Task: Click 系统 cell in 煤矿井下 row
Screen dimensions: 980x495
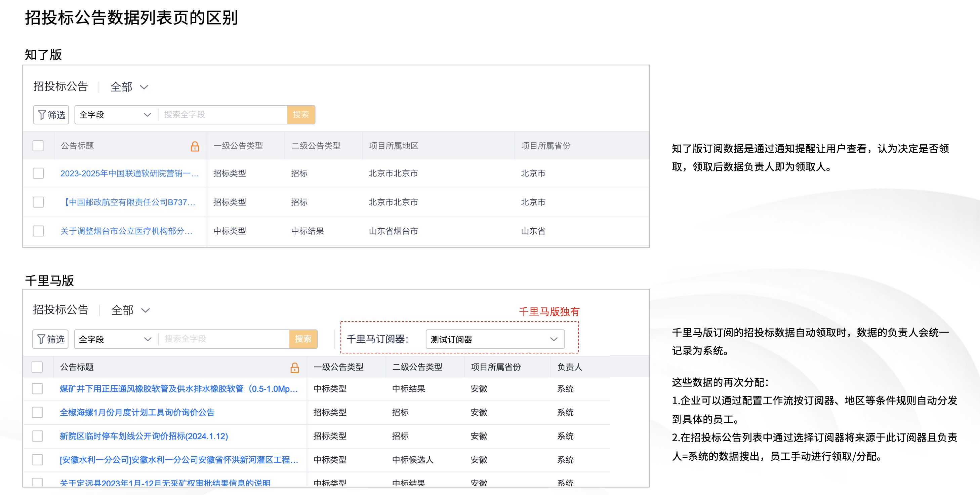Action: (565, 389)
